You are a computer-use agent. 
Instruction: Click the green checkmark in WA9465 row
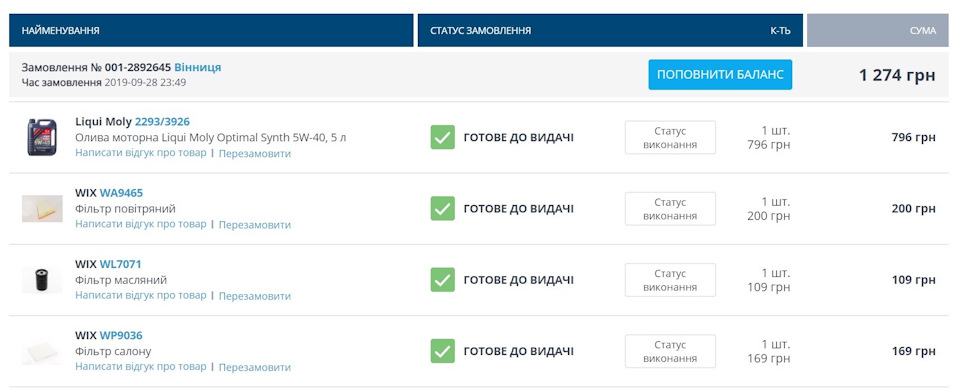click(x=443, y=209)
